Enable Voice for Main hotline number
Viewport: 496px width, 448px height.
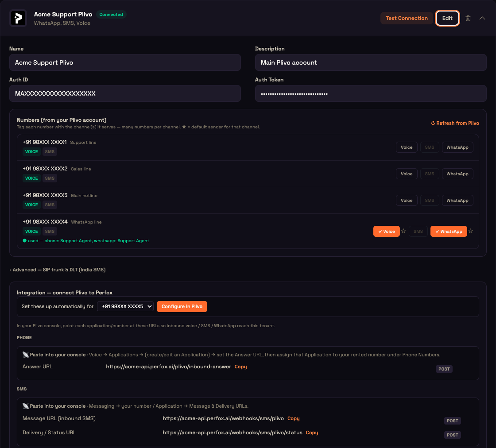[x=407, y=201]
